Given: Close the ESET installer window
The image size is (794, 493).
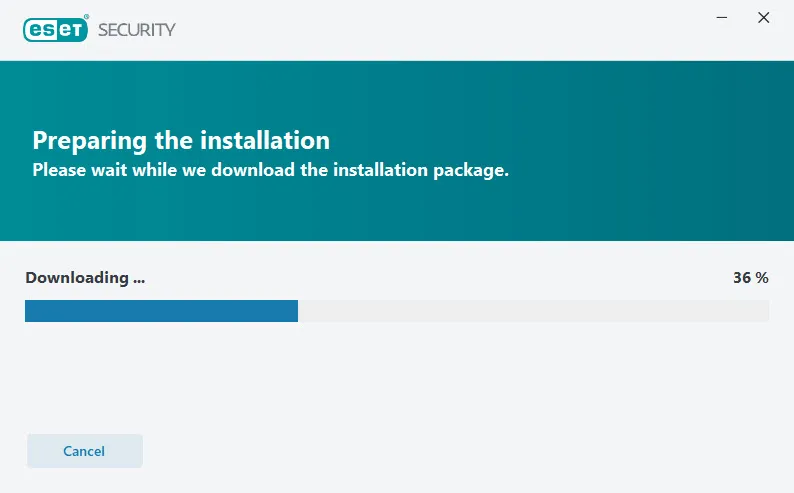Looking at the screenshot, I should 764,18.
